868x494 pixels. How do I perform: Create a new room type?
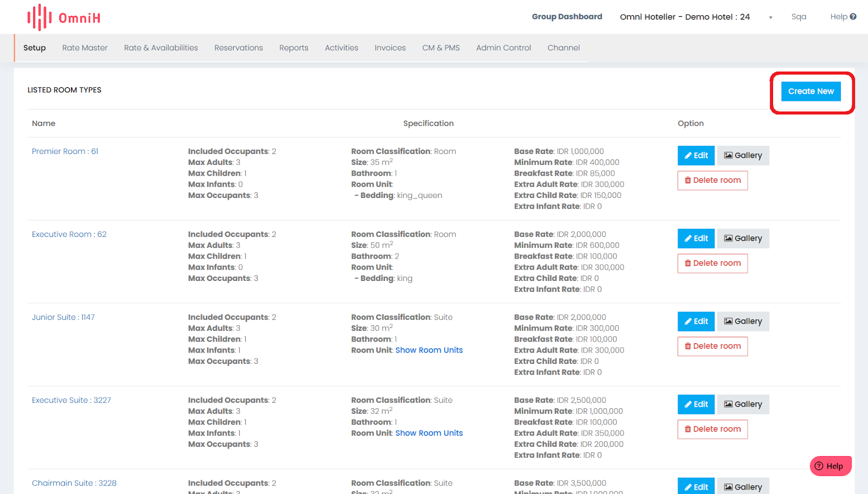tap(811, 91)
